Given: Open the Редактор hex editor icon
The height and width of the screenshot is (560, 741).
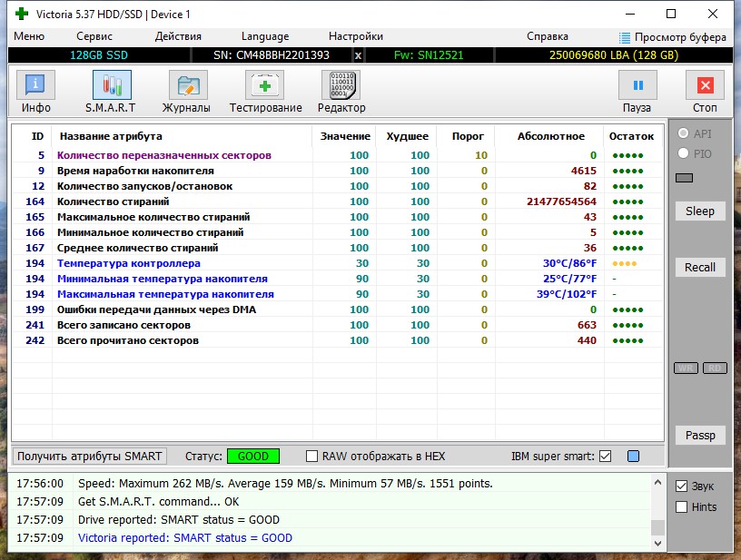Looking at the screenshot, I should [341, 85].
